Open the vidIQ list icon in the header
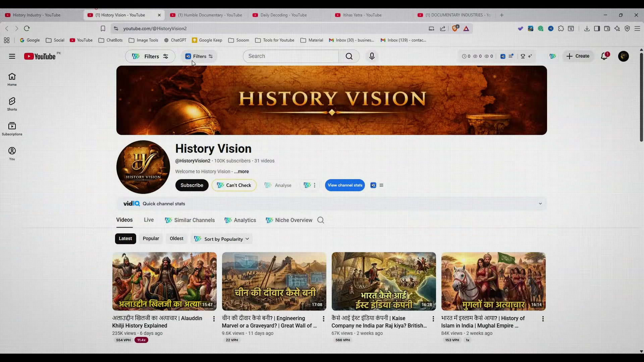644x362 pixels. [x=511, y=56]
